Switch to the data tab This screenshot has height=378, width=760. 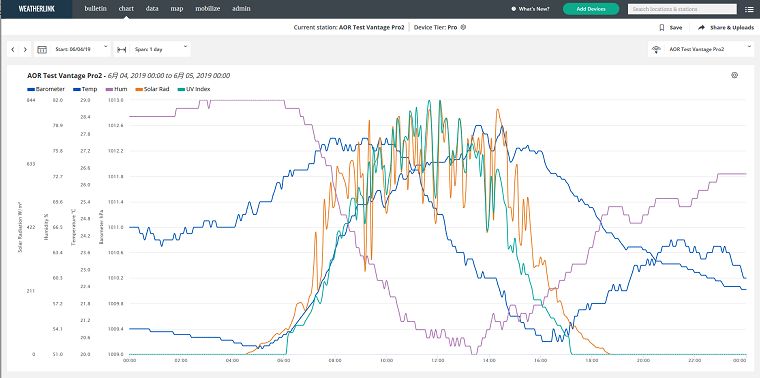pos(152,9)
